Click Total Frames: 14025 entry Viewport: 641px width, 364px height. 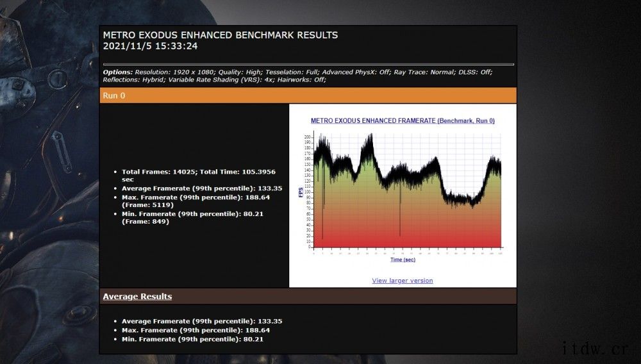199,176
